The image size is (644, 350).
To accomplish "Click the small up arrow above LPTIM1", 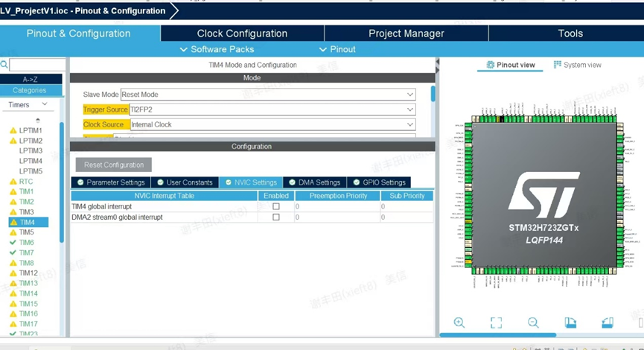I will tap(38, 121).
